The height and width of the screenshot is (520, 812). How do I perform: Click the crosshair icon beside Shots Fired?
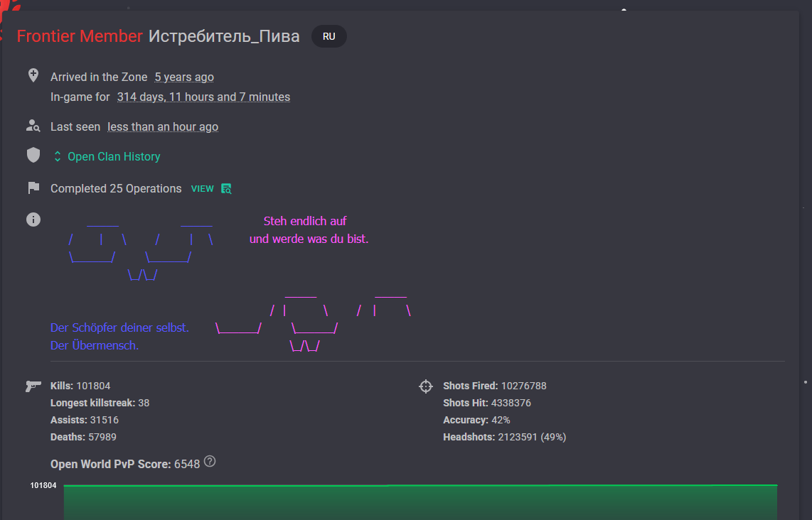coord(425,386)
